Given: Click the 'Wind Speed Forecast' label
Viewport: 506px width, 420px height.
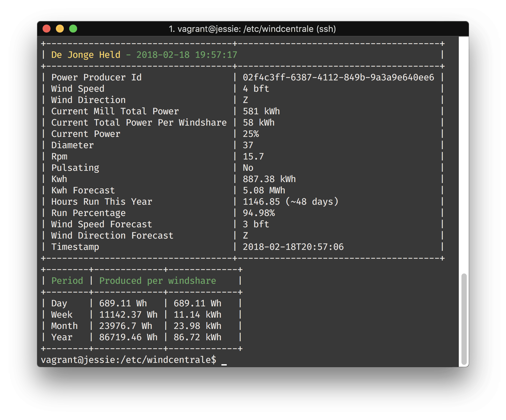Looking at the screenshot, I should click(x=102, y=224).
